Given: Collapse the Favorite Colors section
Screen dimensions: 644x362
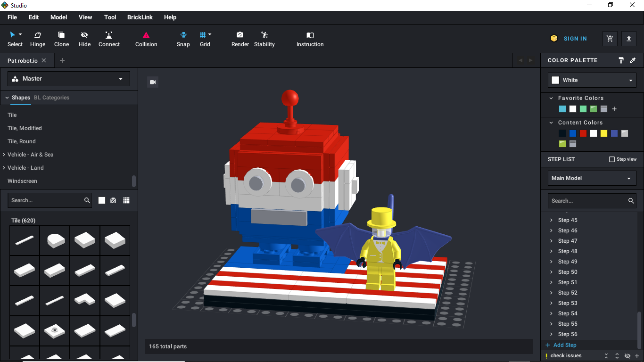Looking at the screenshot, I should (x=552, y=98).
